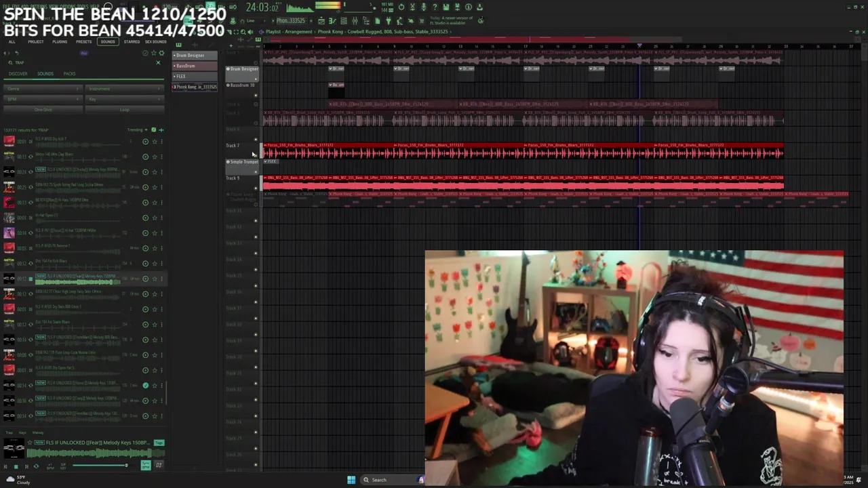Toggle Loop filter
This screenshot has width=868, height=488.
tap(125, 110)
